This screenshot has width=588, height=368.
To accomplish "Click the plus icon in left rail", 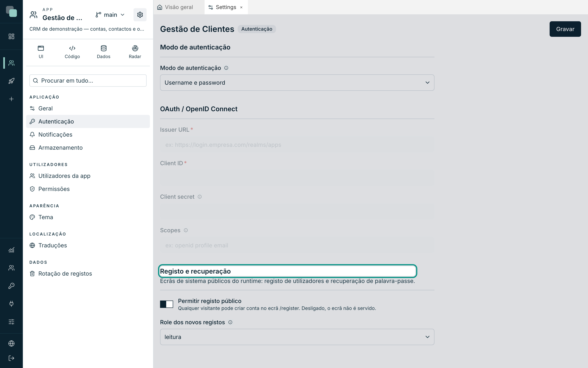I will pos(11,99).
